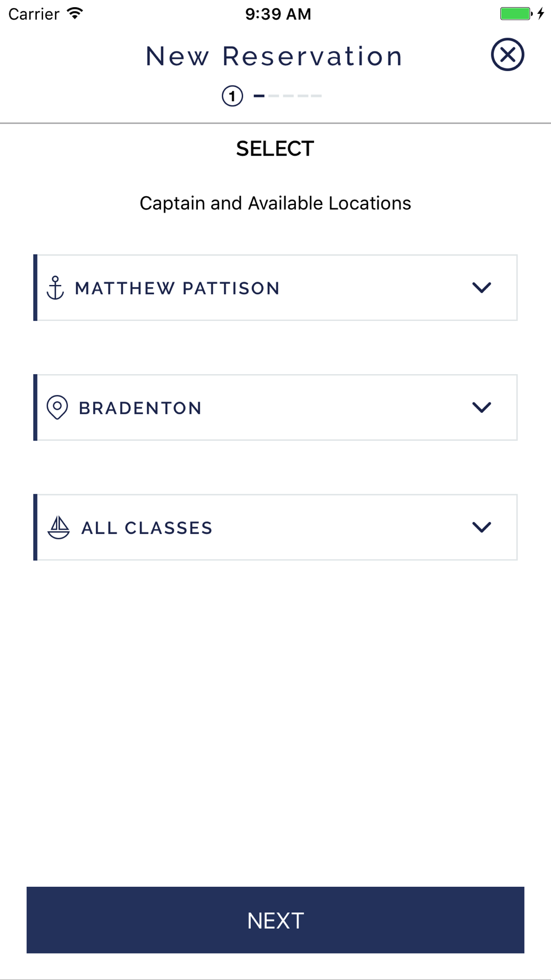Tap the Captain and Available Locations subtitle

275,203
